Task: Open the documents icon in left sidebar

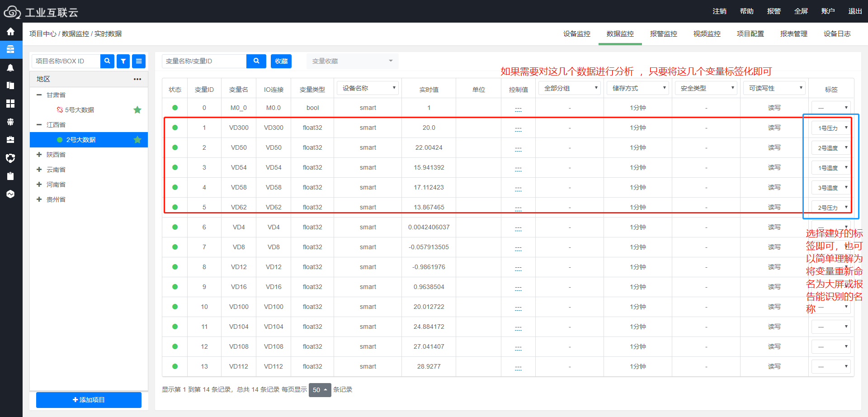Action: [10, 85]
